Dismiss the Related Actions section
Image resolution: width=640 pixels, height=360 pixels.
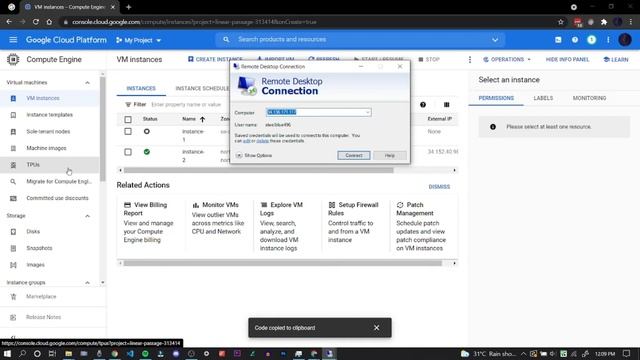pos(439,187)
